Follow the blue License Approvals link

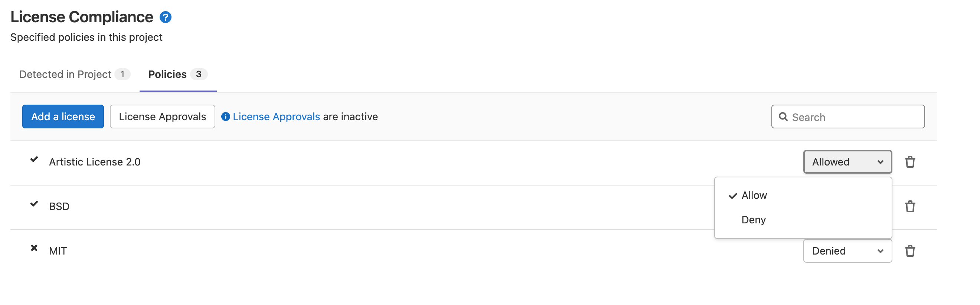point(276,117)
